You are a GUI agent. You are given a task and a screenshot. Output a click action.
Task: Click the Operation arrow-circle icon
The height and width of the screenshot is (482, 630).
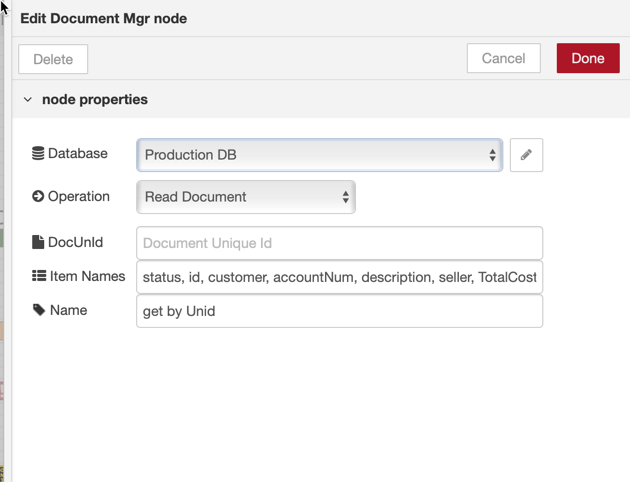click(38, 197)
